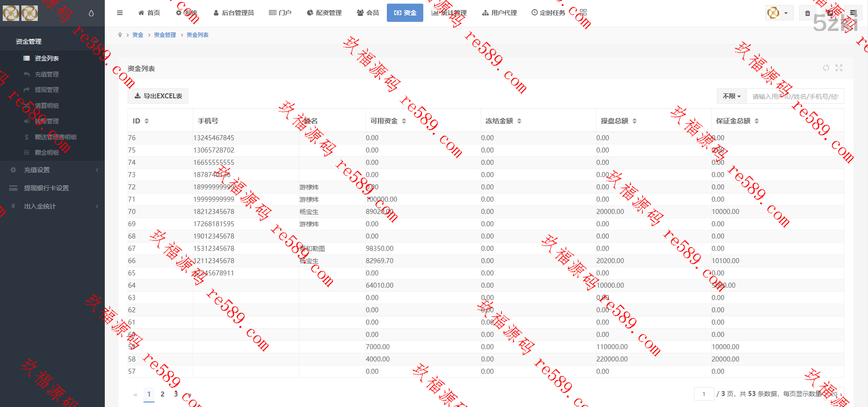Click the trash can icon in top bar
Image resolution: width=868 pixels, height=407 pixels.
click(807, 13)
